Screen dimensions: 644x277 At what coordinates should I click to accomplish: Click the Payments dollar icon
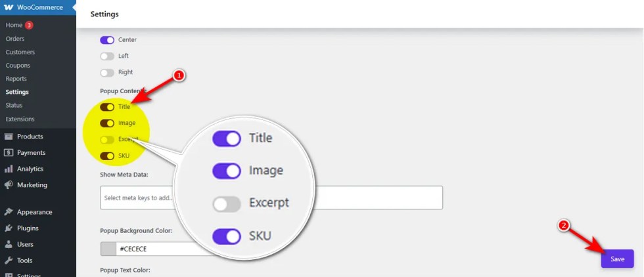9,153
